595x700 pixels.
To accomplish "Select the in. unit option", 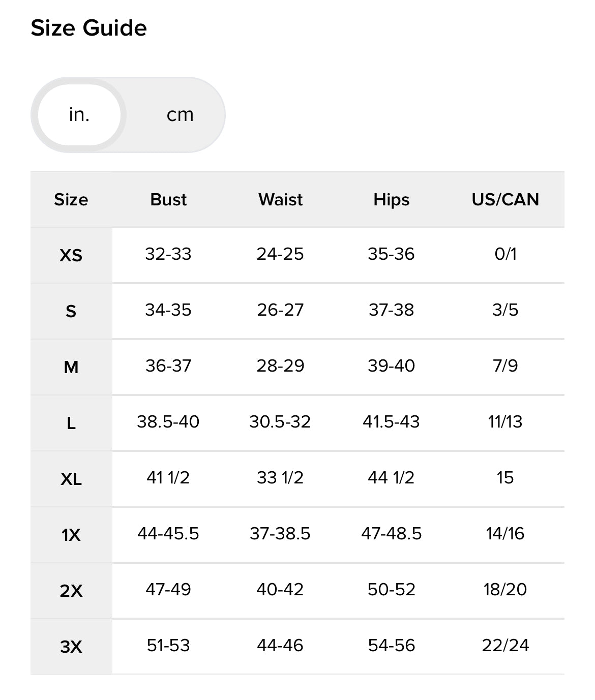I will pyautogui.click(x=79, y=115).
